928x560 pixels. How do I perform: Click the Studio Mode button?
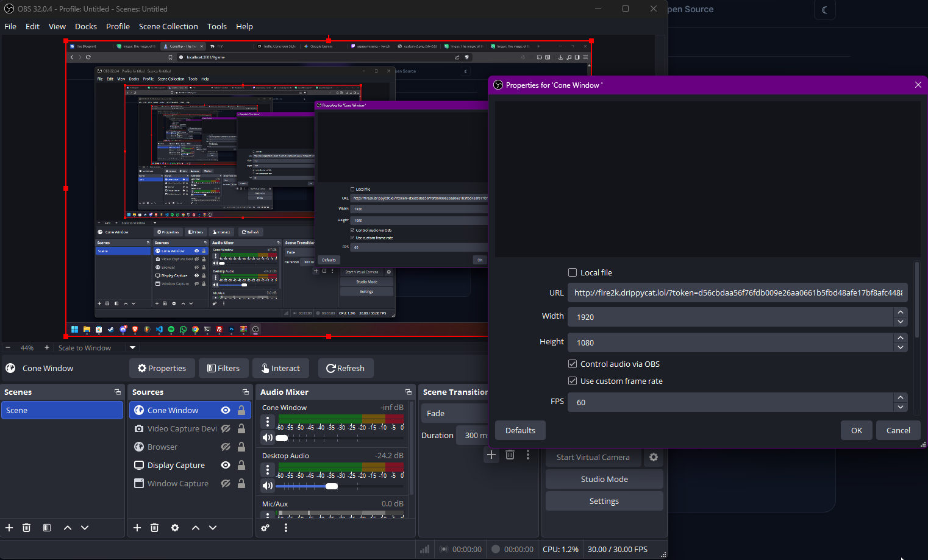(x=604, y=479)
